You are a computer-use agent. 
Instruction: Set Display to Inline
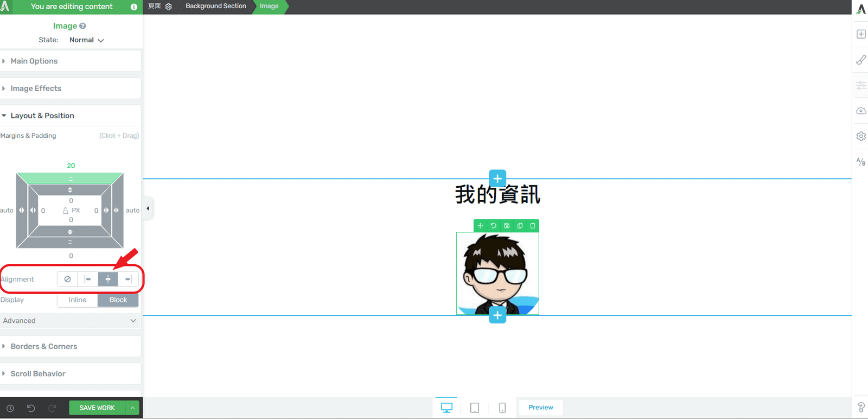click(x=78, y=300)
